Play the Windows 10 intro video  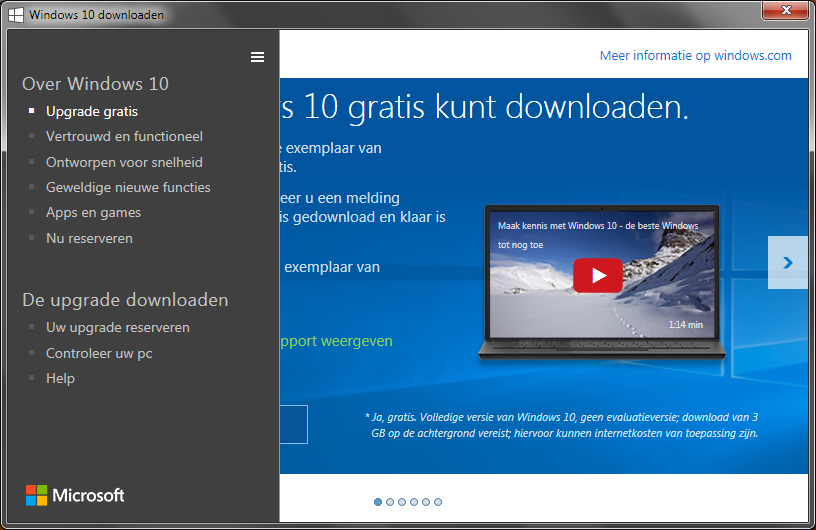(x=597, y=275)
